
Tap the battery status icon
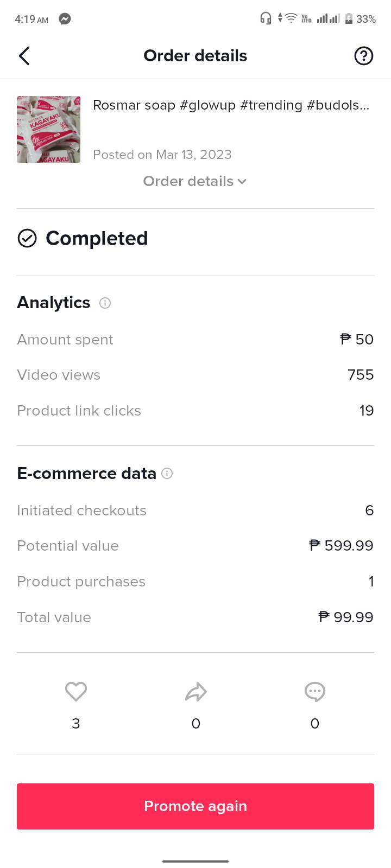pyautogui.click(x=349, y=19)
